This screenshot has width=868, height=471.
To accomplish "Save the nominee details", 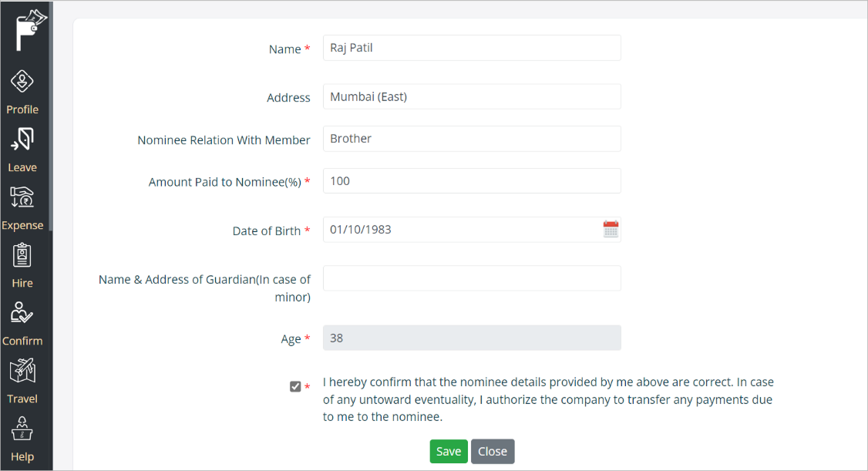I will tap(449, 452).
